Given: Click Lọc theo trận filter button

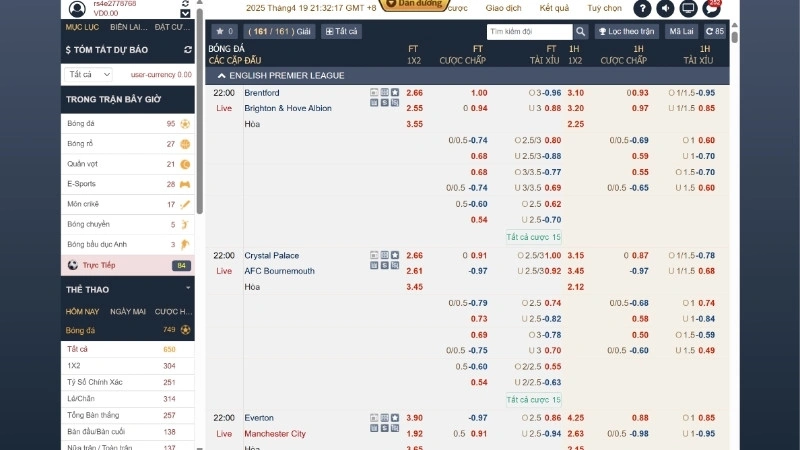Looking at the screenshot, I should pos(627,32).
